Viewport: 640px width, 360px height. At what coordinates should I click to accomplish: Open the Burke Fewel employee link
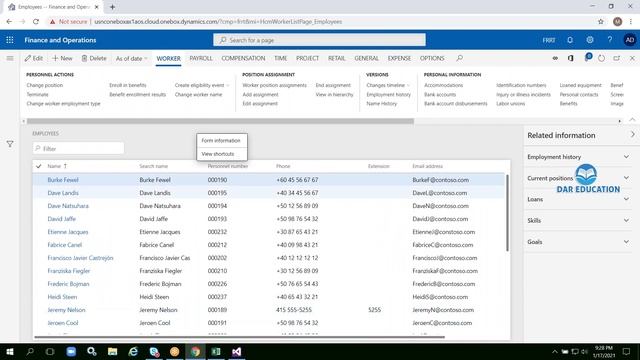[x=63, y=180]
